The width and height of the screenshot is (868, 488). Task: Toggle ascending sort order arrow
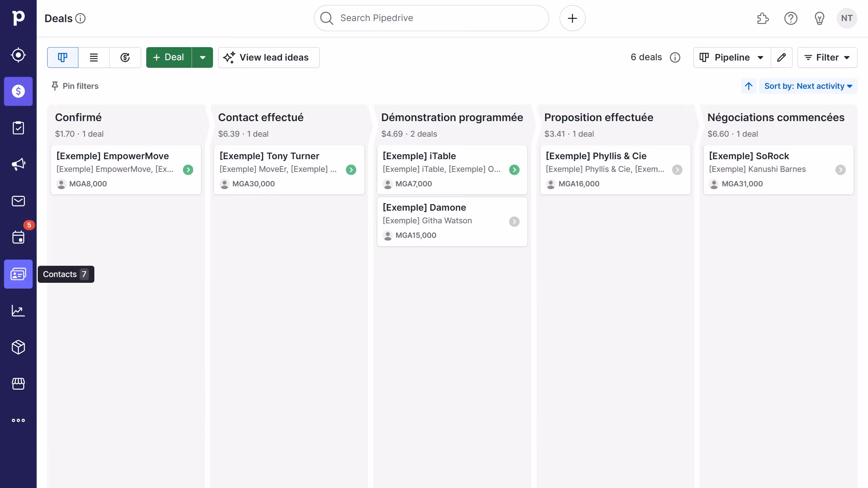coord(749,86)
